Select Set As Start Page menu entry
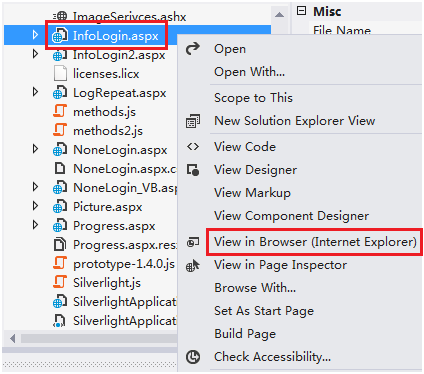 tap(264, 311)
